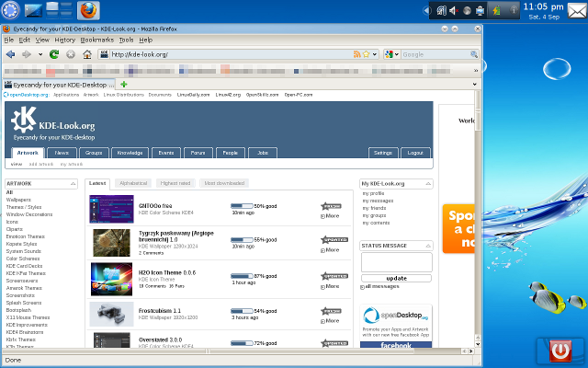Click the openDesktop.org advert logo
588x368 pixels.
click(396, 315)
